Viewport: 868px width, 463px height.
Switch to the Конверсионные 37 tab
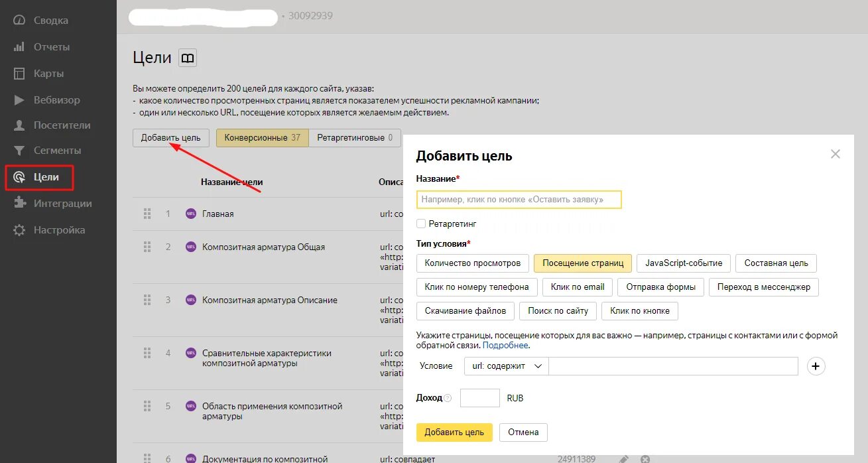pyautogui.click(x=263, y=138)
